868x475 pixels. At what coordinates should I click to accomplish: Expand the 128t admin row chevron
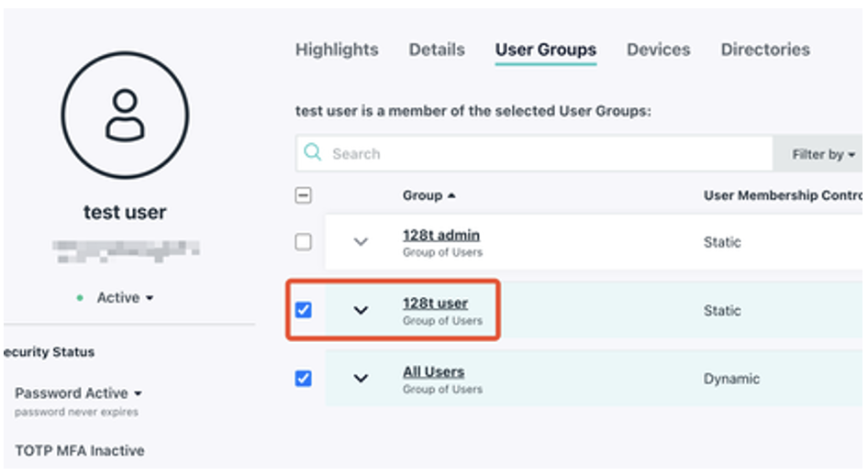point(361,242)
